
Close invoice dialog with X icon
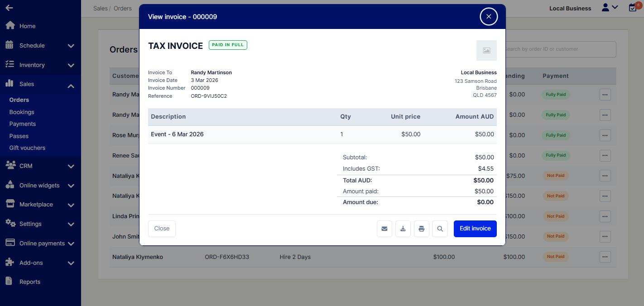[x=488, y=17]
